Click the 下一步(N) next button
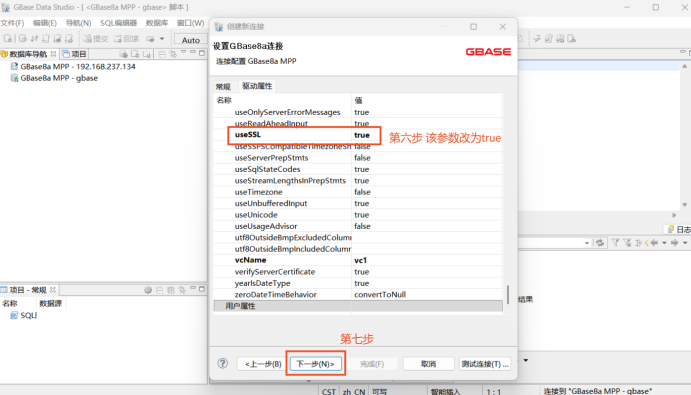 click(316, 364)
